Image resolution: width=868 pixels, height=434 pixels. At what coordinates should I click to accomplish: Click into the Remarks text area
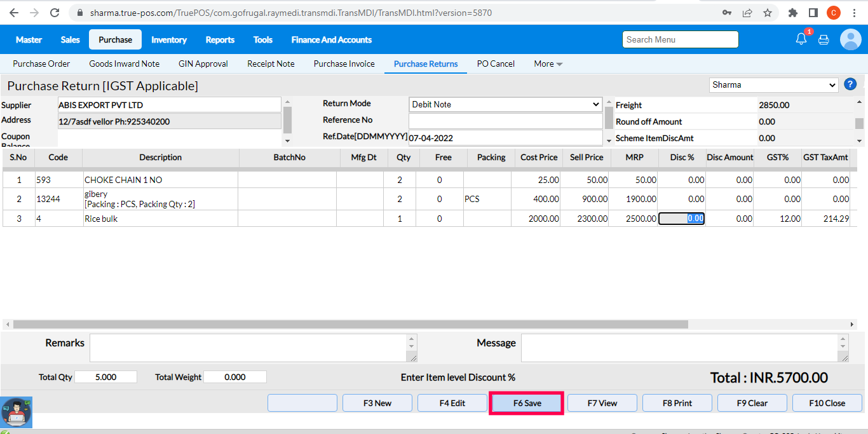pyautogui.click(x=248, y=348)
